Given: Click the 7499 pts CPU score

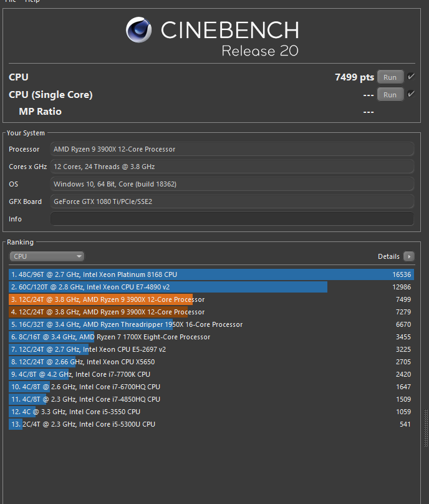Looking at the screenshot, I should tap(354, 77).
